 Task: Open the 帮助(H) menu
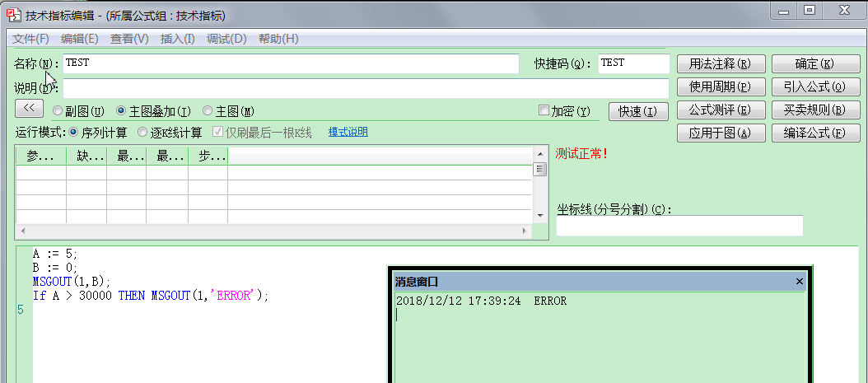pos(278,39)
